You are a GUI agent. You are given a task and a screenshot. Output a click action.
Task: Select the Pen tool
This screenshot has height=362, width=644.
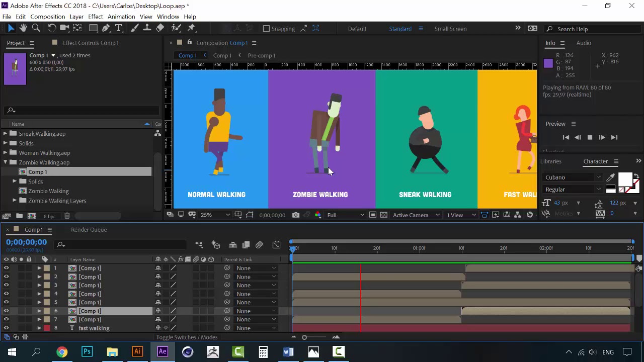click(x=106, y=28)
